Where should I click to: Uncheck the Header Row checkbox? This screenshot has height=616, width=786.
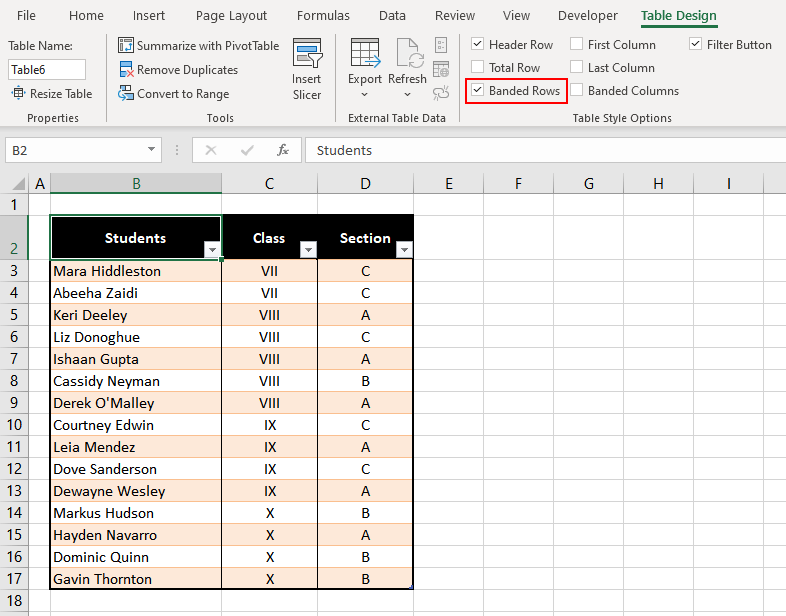coord(478,44)
